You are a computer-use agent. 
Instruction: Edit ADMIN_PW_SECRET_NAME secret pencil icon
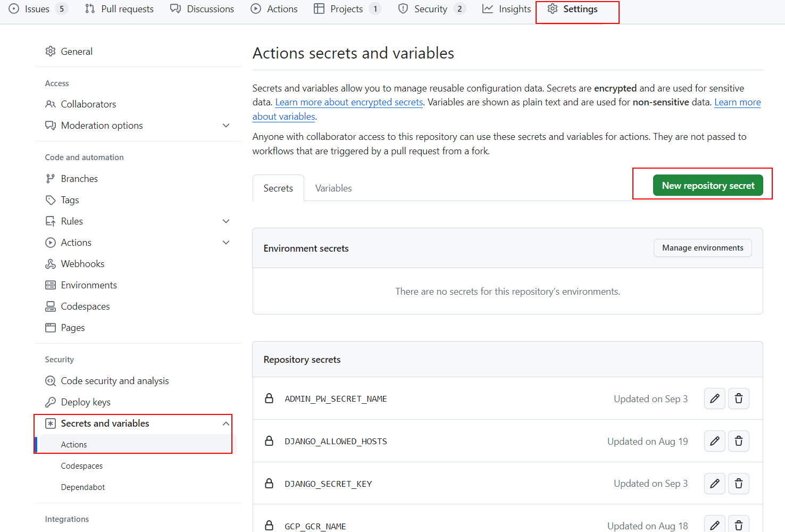pyautogui.click(x=715, y=398)
